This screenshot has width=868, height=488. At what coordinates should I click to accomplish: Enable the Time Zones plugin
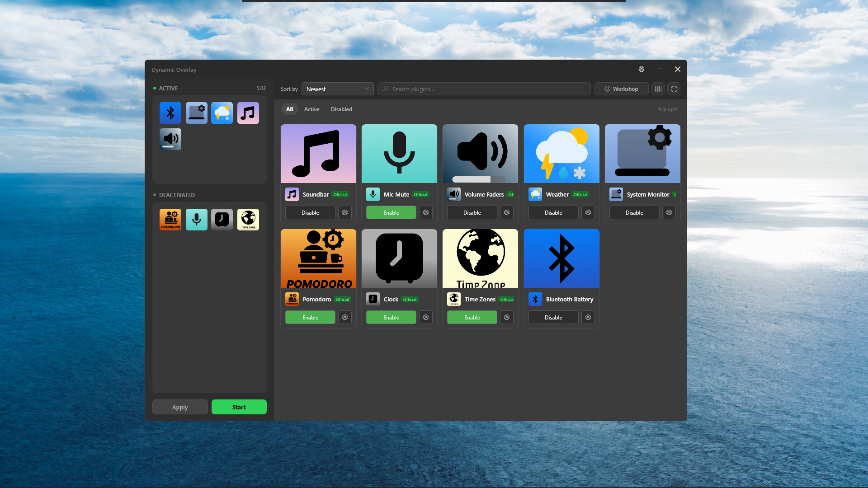click(x=472, y=317)
